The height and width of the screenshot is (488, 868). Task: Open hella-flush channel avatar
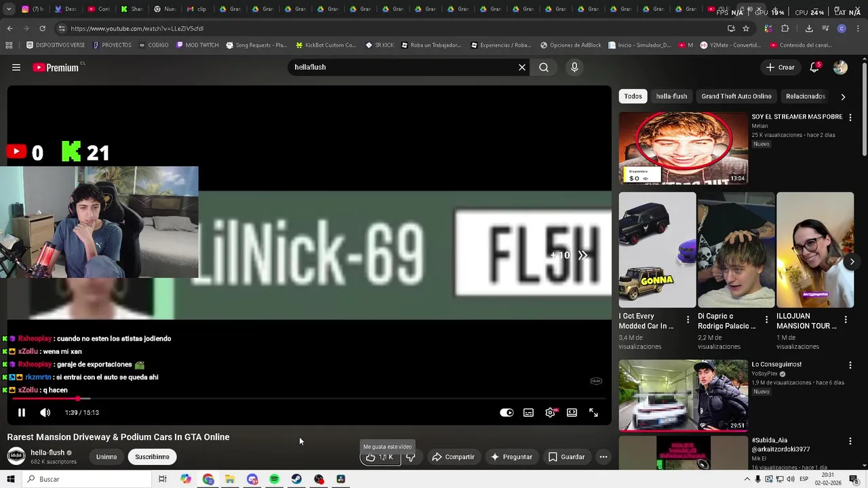16,456
